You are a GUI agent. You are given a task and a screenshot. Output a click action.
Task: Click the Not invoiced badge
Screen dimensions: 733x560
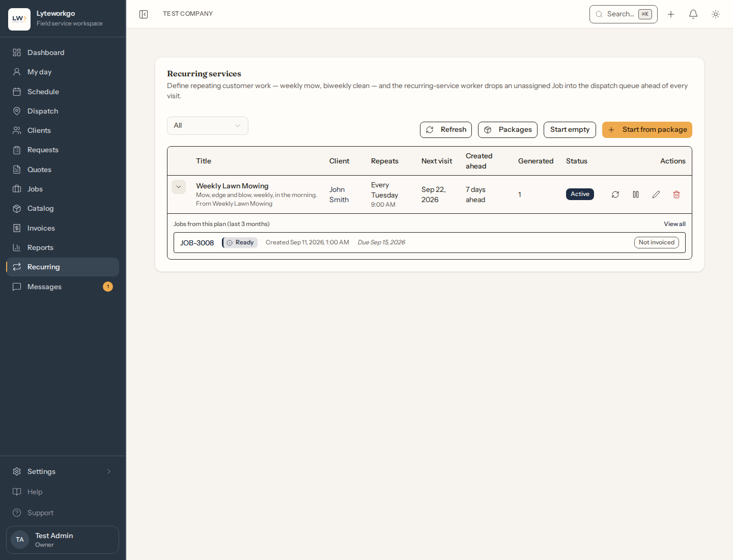657,243
